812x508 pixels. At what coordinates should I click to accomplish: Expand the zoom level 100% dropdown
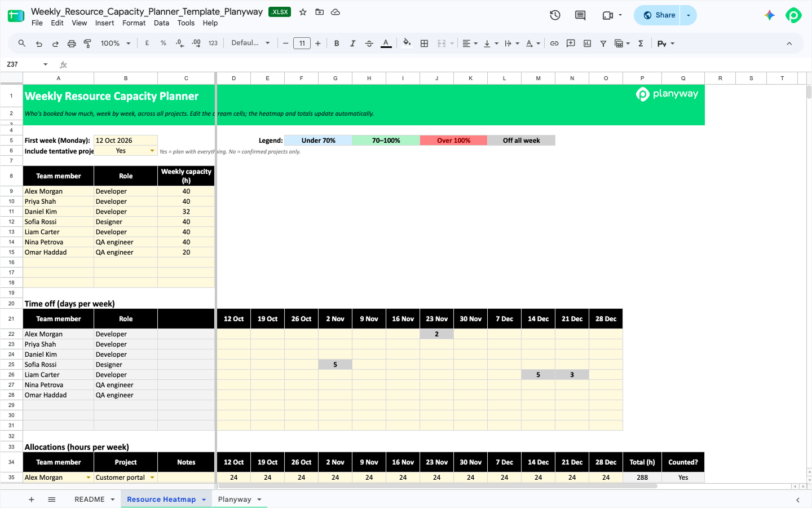click(x=116, y=43)
